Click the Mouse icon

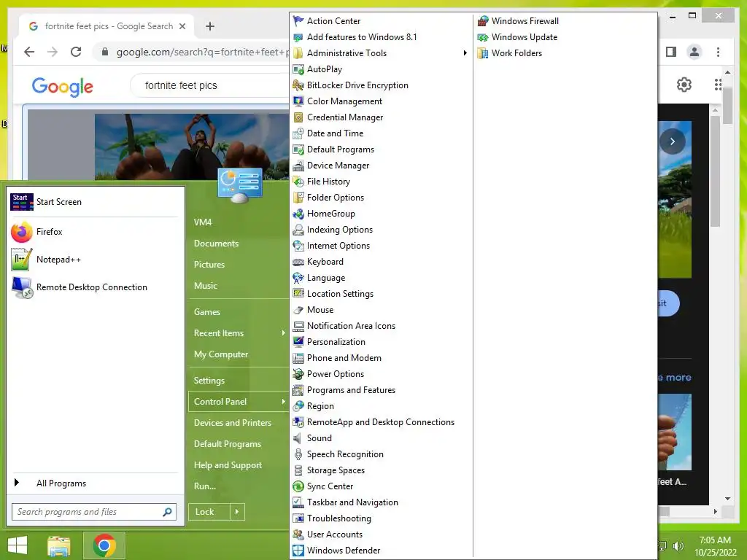[x=298, y=310]
